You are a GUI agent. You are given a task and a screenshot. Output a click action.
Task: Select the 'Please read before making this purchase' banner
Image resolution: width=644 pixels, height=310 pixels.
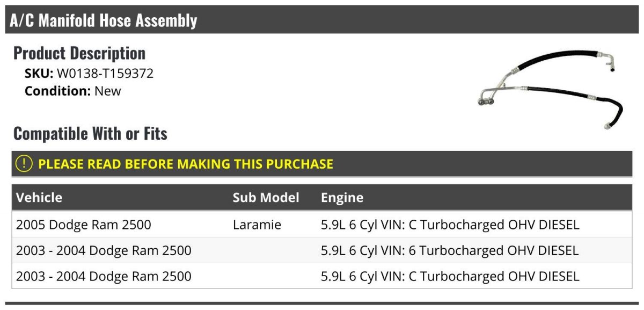(322, 164)
